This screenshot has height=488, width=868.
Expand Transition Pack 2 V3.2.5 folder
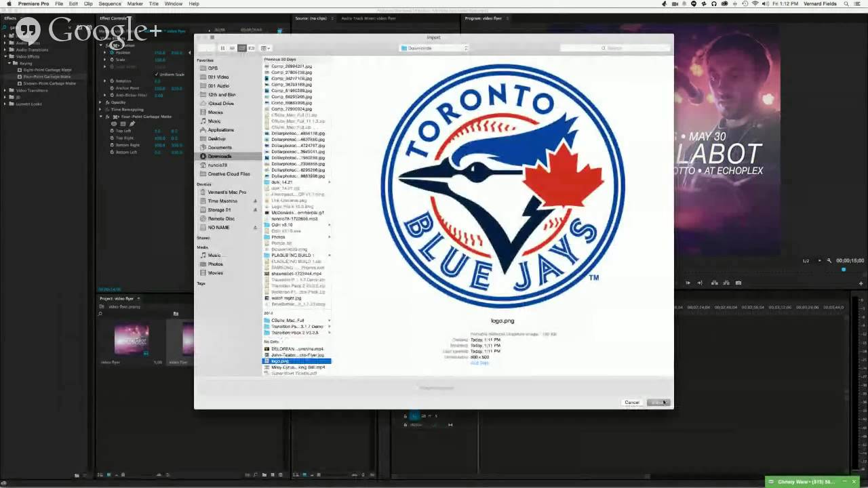pyautogui.click(x=330, y=333)
